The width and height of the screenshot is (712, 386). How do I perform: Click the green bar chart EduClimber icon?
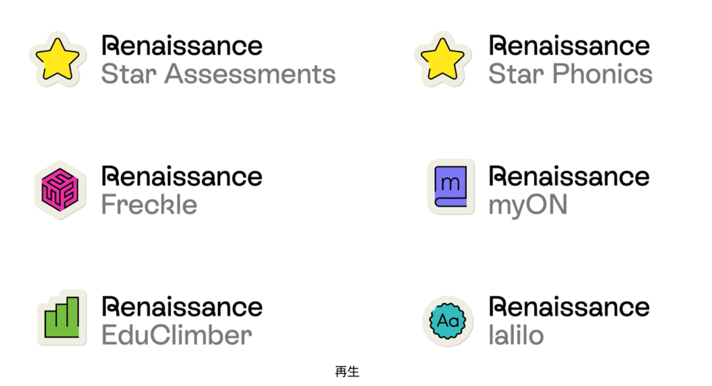(62, 318)
